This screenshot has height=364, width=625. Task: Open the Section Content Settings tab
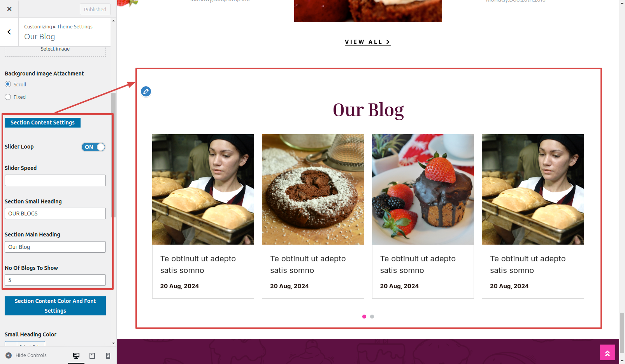click(x=42, y=122)
